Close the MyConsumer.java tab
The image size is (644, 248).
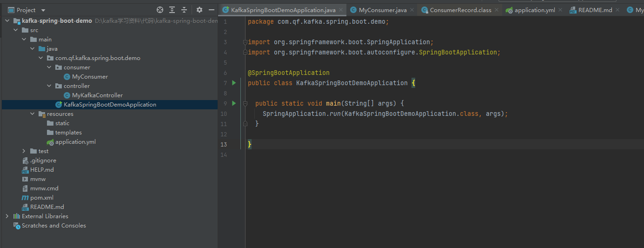pos(412,10)
